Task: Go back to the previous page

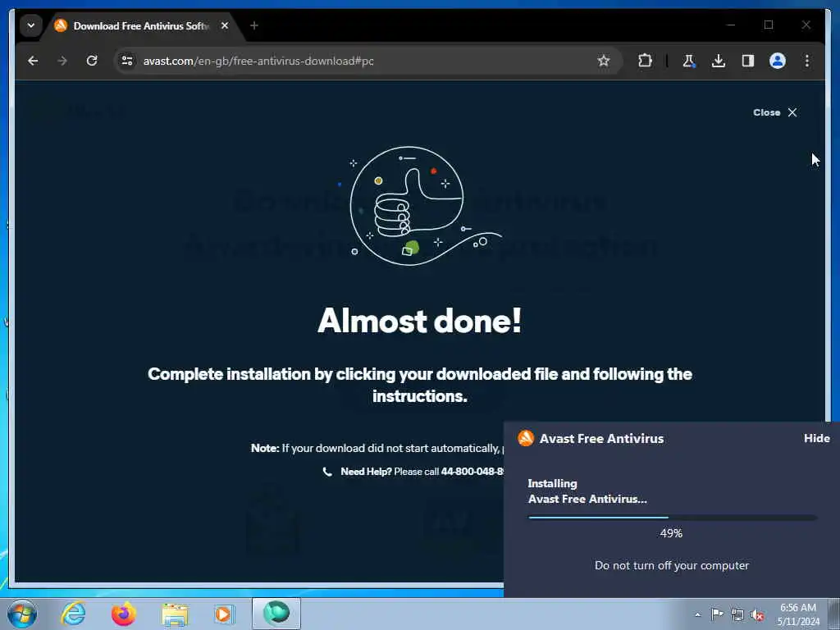Action: 33,61
